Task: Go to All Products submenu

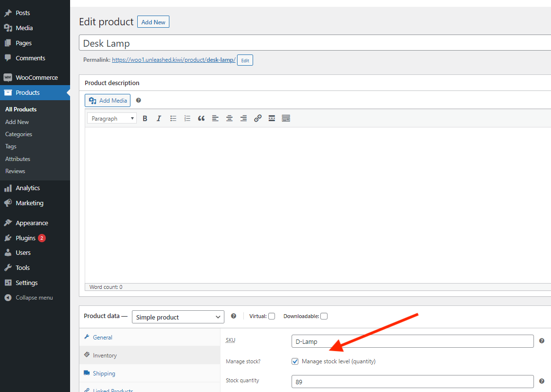Action: point(21,109)
